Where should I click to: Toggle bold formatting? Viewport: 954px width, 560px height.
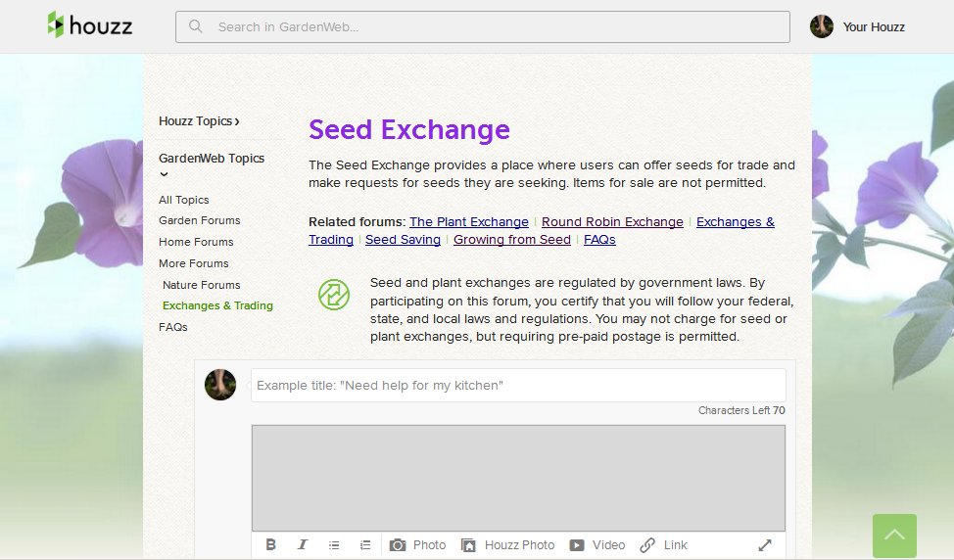point(270,544)
